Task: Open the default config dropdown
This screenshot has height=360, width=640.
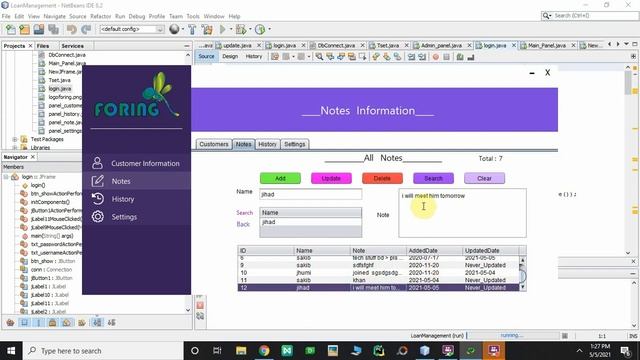Action: click(131, 29)
